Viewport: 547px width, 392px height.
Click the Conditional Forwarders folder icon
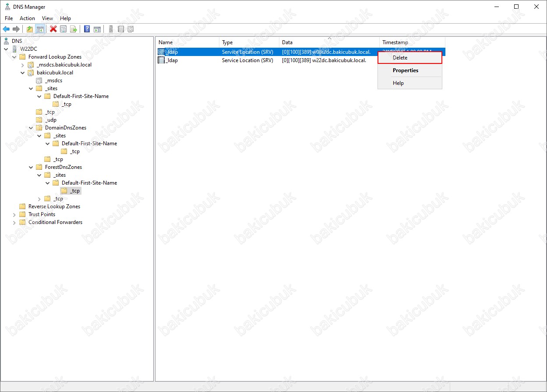[x=22, y=222]
